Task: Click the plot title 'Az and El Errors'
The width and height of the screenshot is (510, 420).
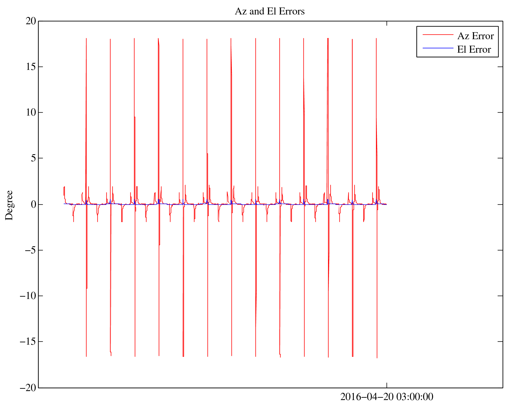Action: click(269, 11)
